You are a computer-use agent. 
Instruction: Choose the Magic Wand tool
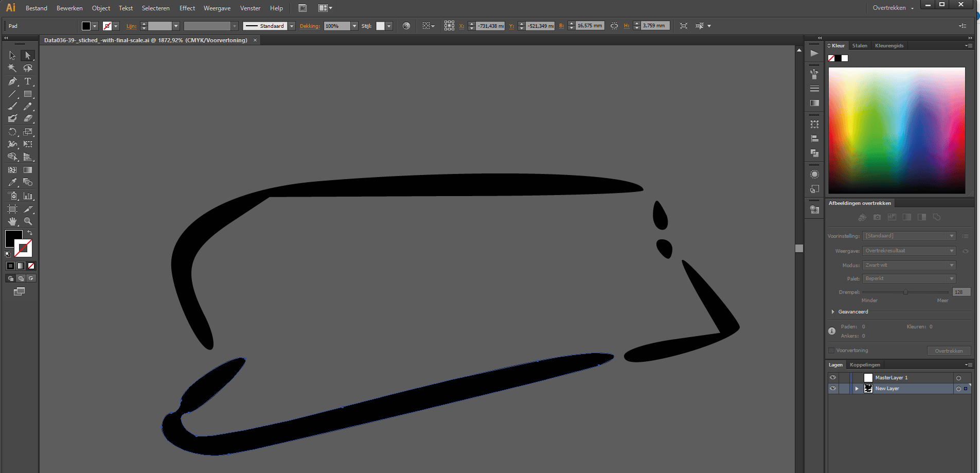pos(12,68)
